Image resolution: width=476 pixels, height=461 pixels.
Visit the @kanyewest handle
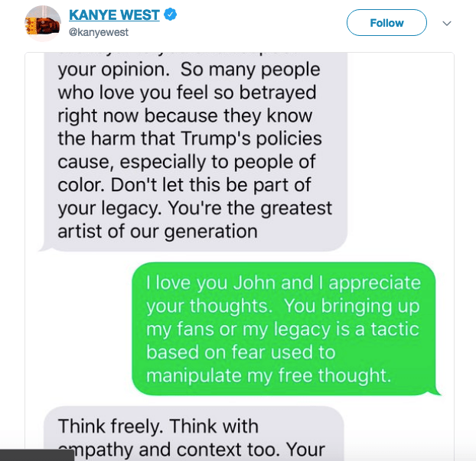[99, 32]
